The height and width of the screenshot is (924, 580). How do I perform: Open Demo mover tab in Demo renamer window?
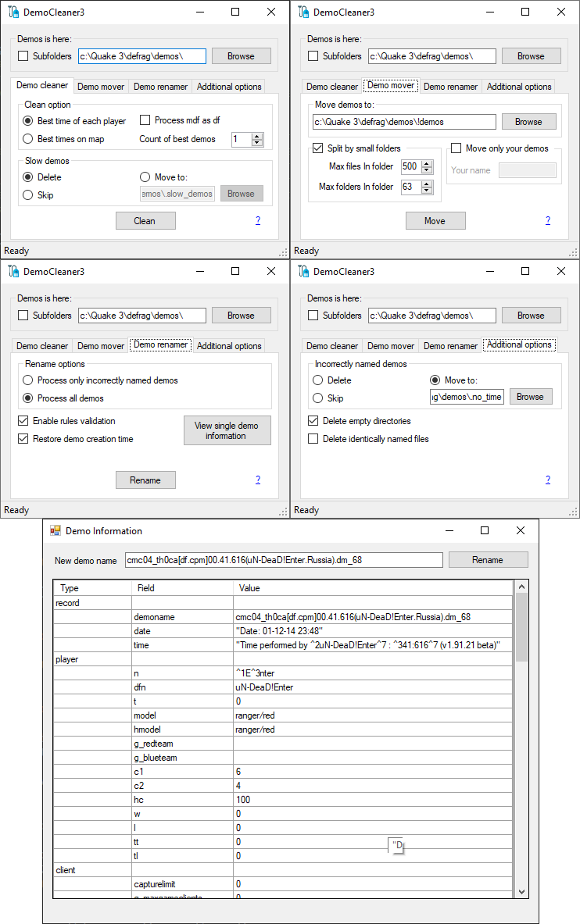[x=101, y=346]
